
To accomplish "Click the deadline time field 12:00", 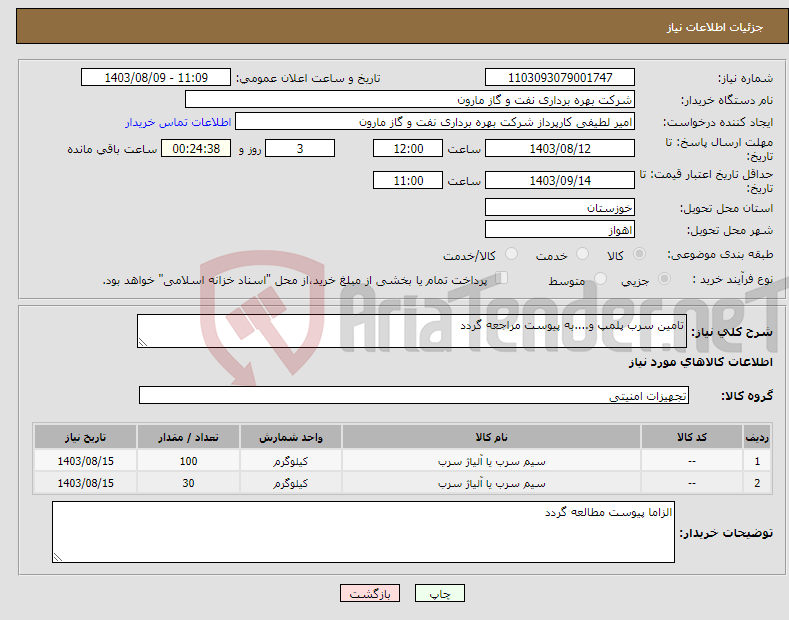I will 408,148.
